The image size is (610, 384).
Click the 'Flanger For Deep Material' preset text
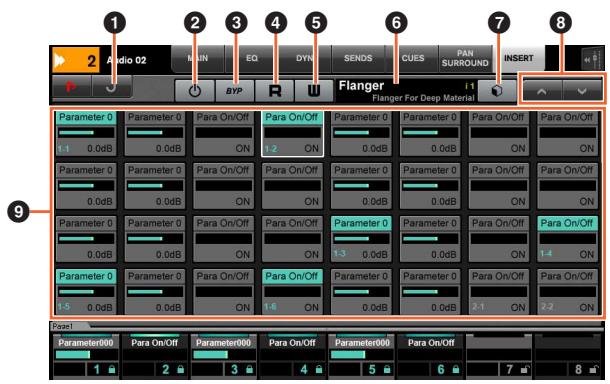[x=423, y=98]
